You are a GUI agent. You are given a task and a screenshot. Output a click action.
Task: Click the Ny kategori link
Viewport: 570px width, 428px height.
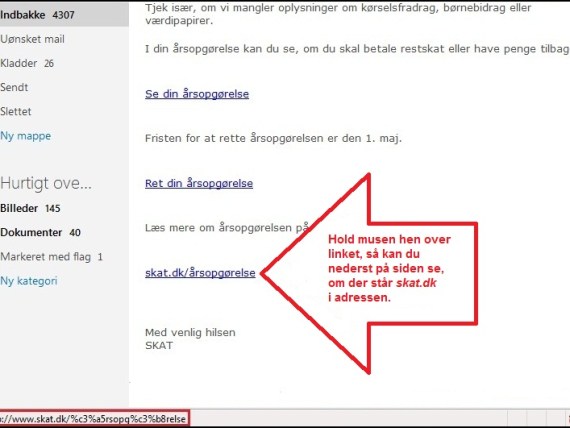29,281
